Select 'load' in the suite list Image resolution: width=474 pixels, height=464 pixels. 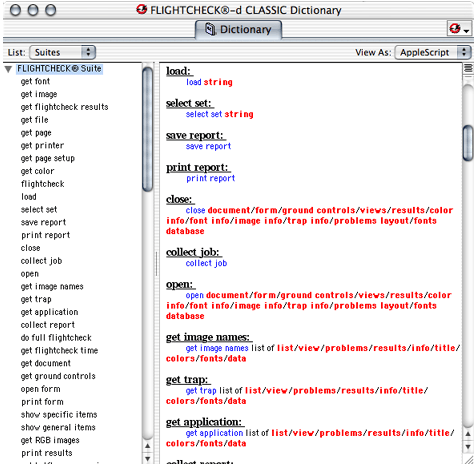tap(29, 197)
